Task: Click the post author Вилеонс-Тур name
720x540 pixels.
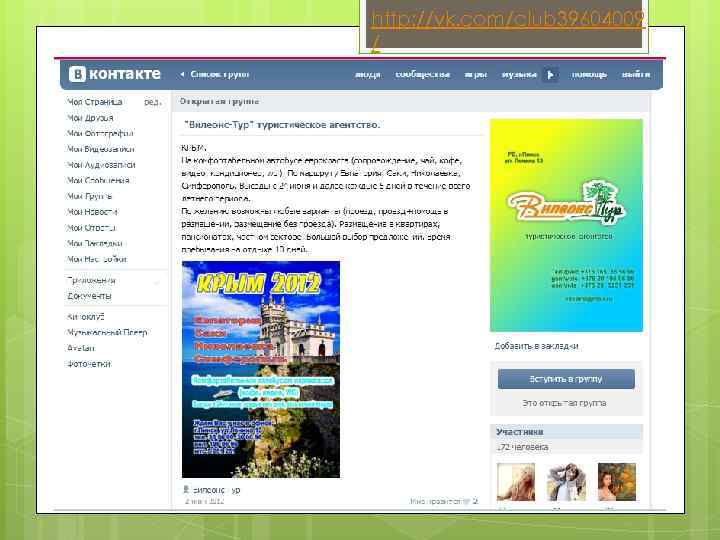Action: coord(216,490)
